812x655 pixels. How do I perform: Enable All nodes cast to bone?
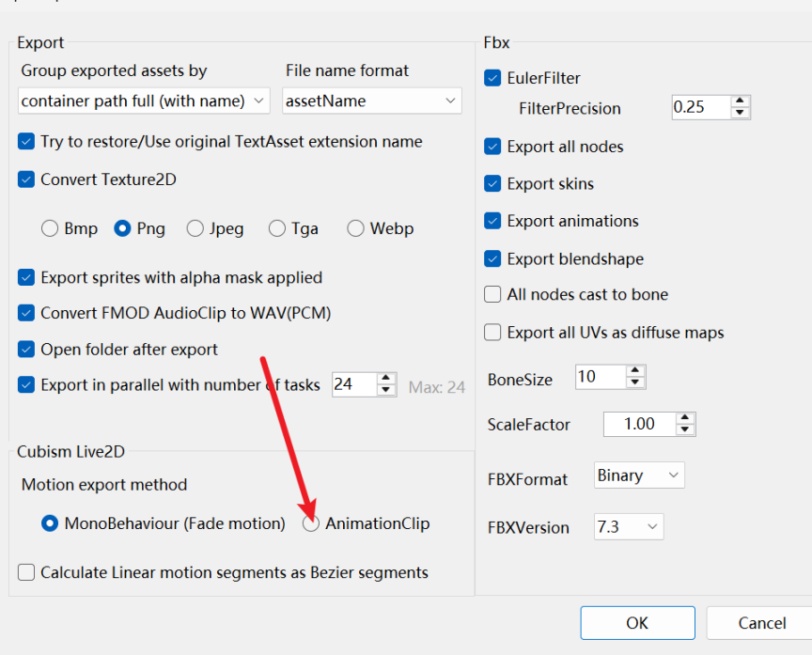click(492, 295)
